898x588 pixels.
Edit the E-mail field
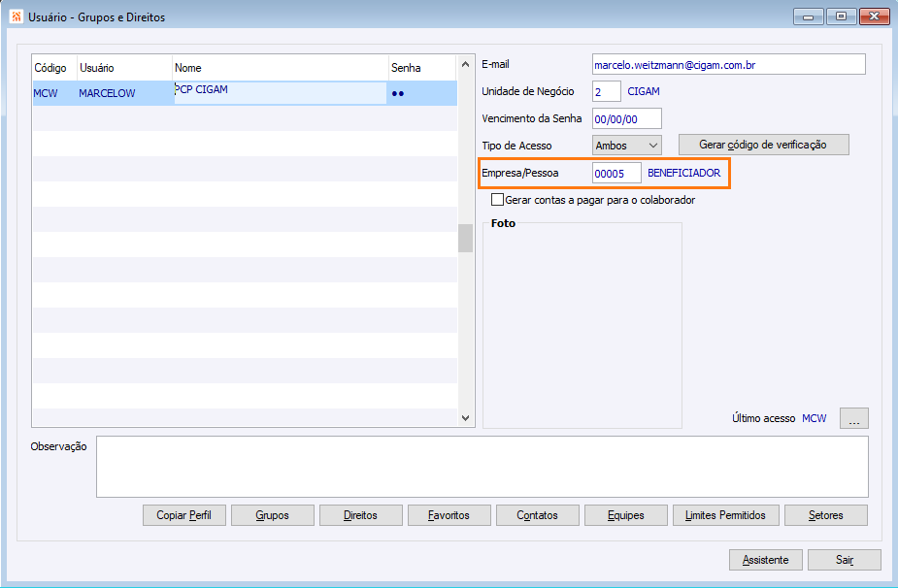(728, 65)
